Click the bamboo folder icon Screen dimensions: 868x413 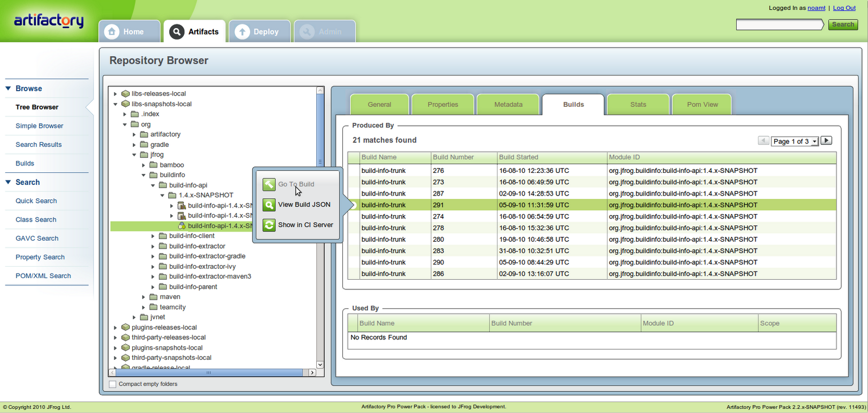tap(154, 165)
